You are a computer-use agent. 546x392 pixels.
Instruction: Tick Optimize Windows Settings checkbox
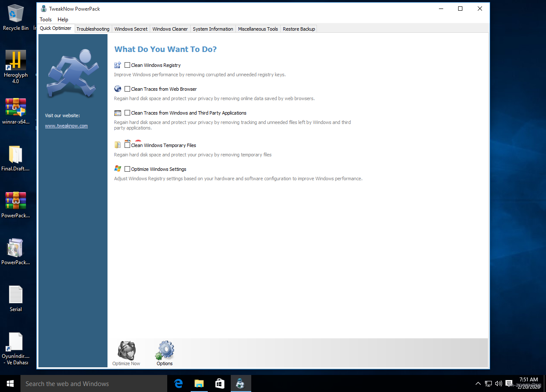pyautogui.click(x=128, y=169)
